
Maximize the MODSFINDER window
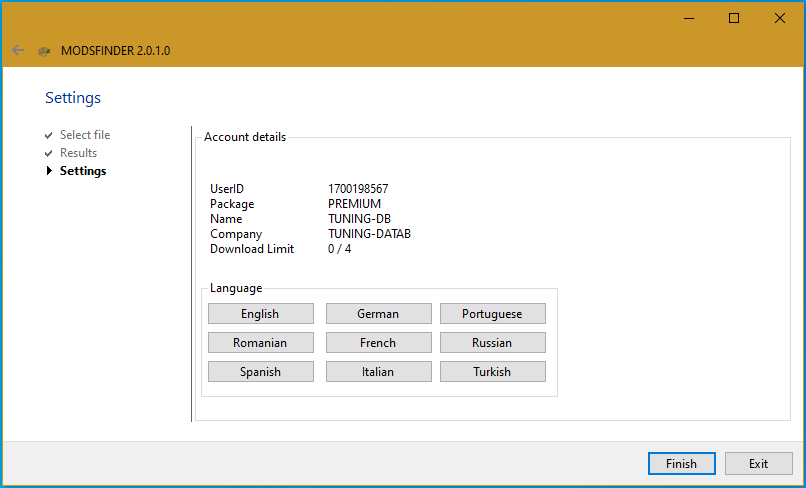734,18
